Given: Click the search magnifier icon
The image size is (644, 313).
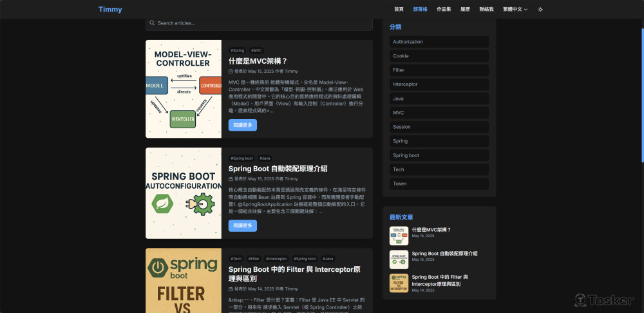Looking at the screenshot, I should pos(152,23).
